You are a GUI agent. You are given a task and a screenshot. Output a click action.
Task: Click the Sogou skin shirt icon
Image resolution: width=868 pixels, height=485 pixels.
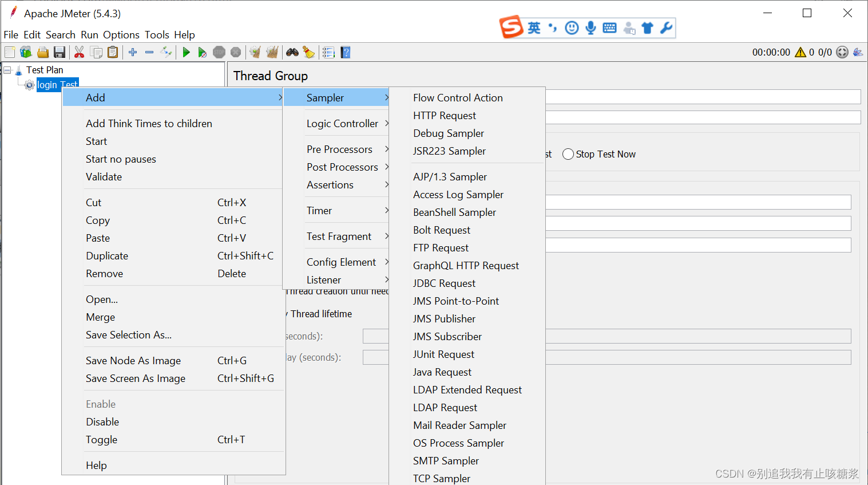pos(647,27)
